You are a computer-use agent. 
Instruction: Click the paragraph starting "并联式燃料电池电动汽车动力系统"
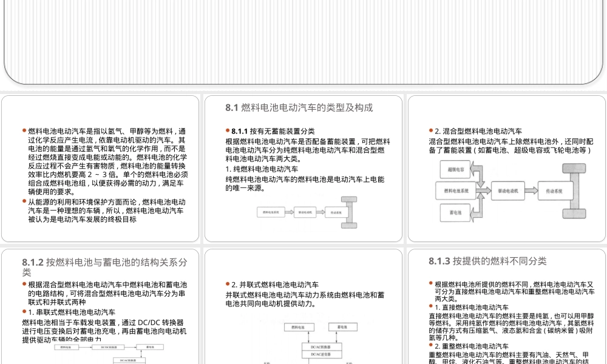click(305, 300)
